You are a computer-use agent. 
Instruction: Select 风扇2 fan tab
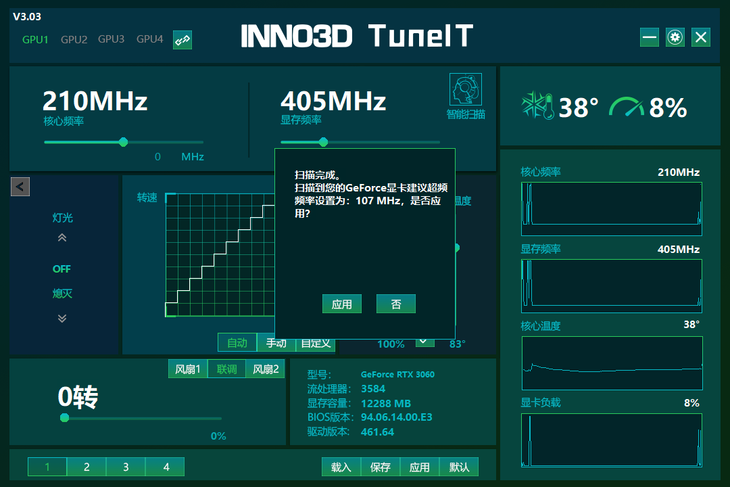pyautogui.click(x=265, y=369)
